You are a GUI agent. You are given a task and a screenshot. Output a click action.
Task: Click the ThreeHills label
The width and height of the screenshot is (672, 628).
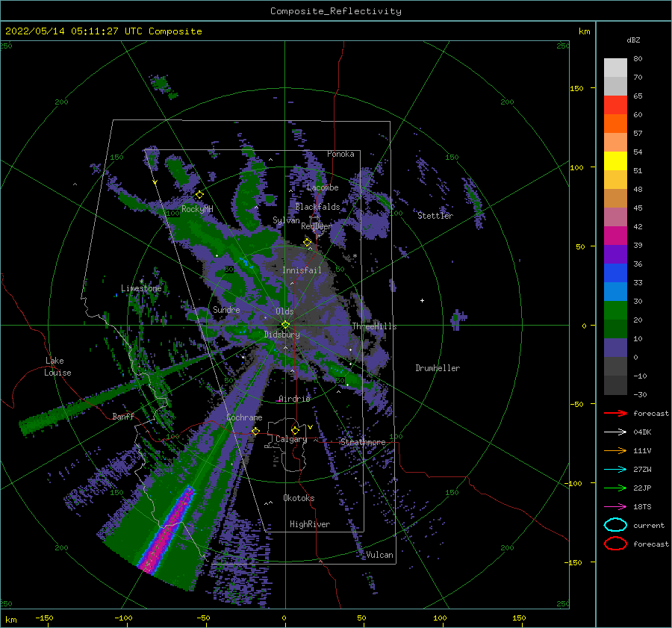[x=375, y=326]
